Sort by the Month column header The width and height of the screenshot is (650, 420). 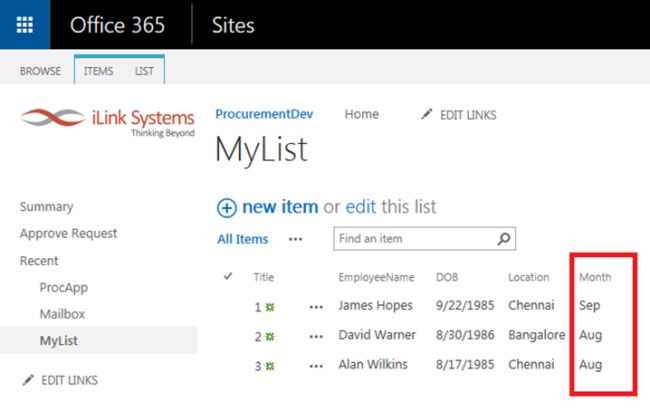tap(595, 276)
